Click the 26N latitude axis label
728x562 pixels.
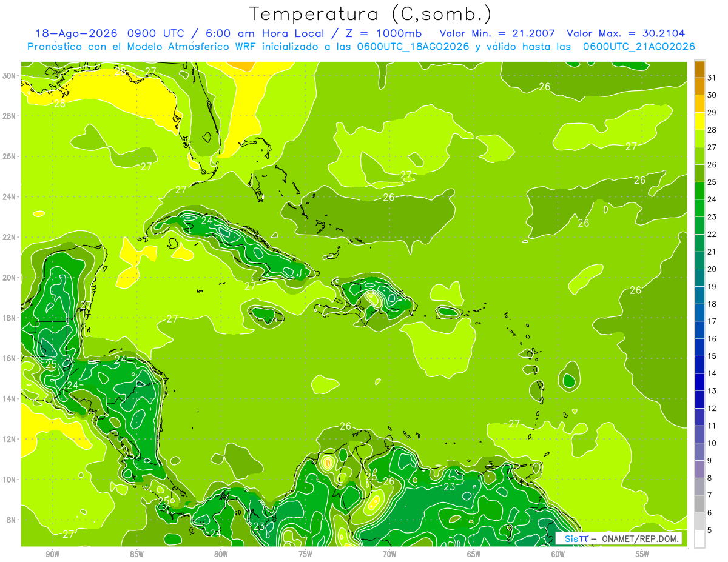coord(9,156)
